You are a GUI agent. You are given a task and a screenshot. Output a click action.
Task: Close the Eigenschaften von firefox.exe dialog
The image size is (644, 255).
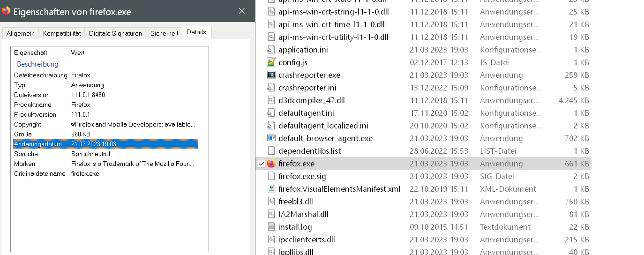[x=241, y=11]
